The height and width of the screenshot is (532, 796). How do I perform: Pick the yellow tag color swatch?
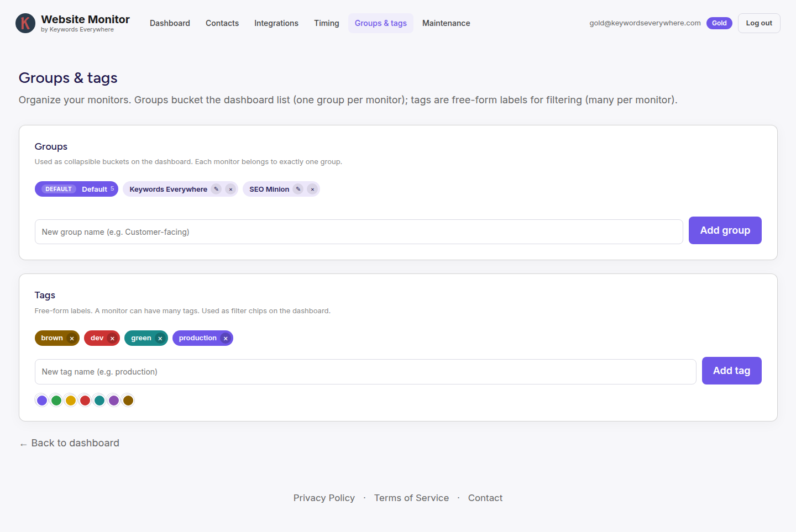coord(71,401)
